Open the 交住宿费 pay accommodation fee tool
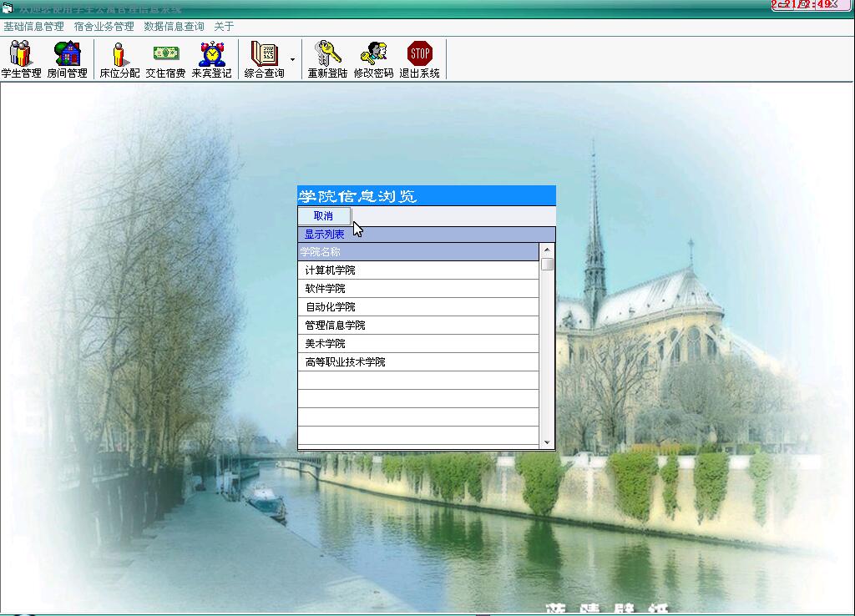The width and height of the screenshot is (855, 616). click(166, 59)
